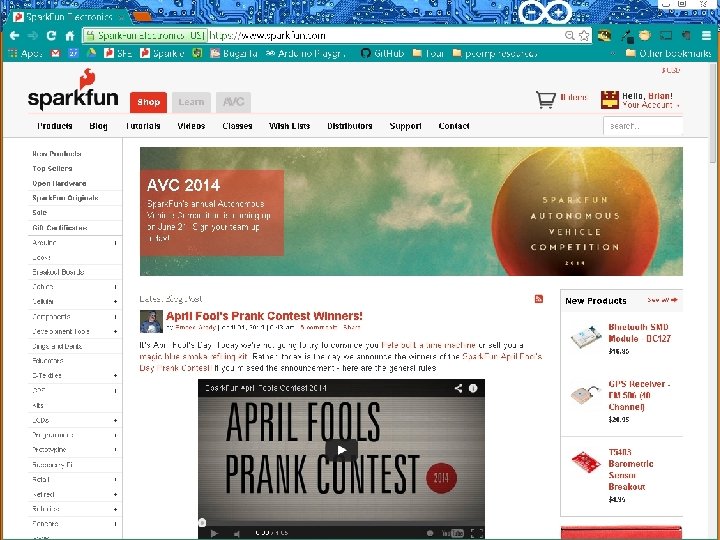
Task: Expand the E-Textiles category arrow
Action: (x=115, y=376)
